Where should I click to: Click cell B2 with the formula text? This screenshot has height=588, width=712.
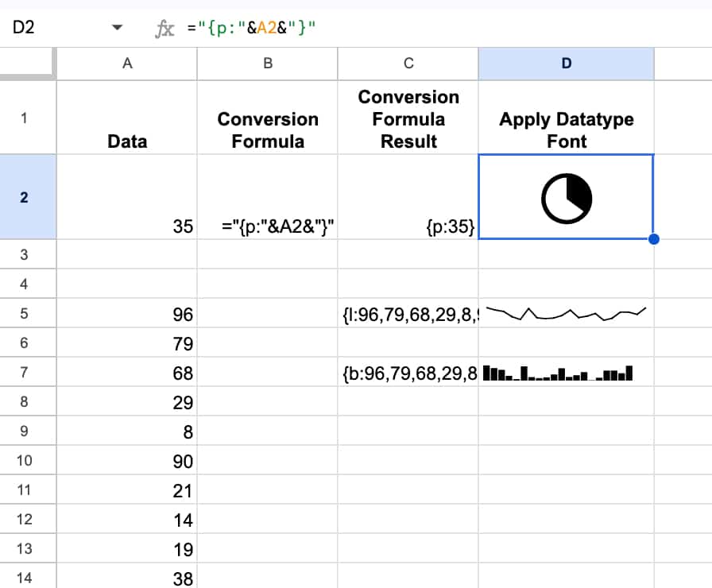(268, 197)
